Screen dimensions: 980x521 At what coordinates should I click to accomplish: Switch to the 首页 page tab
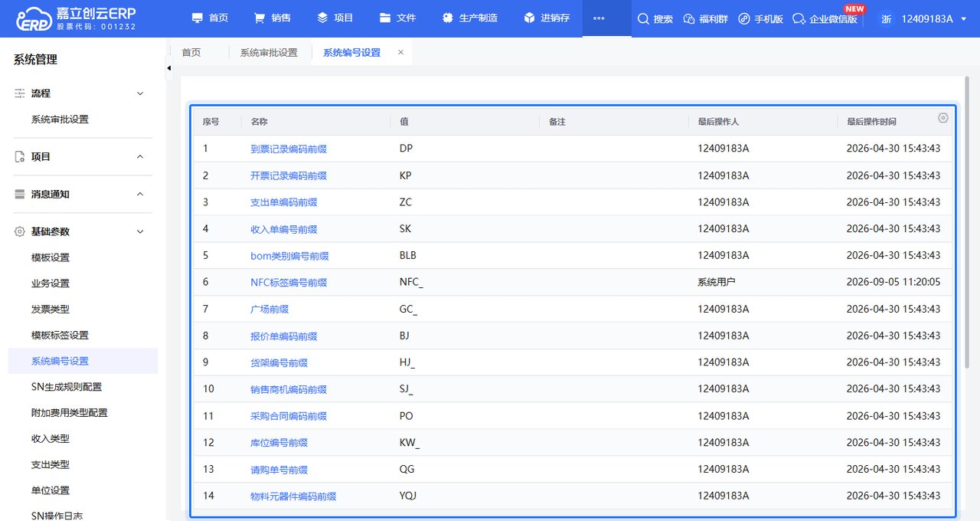[191, 53]
